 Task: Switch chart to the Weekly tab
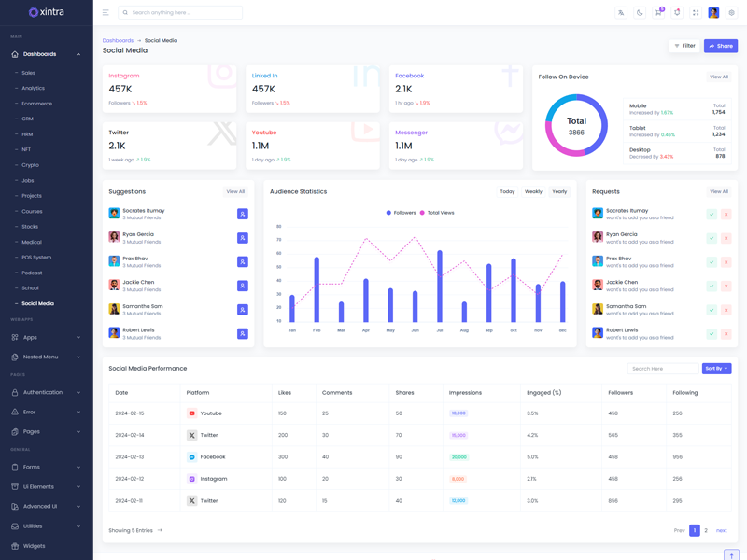(533, 191)
